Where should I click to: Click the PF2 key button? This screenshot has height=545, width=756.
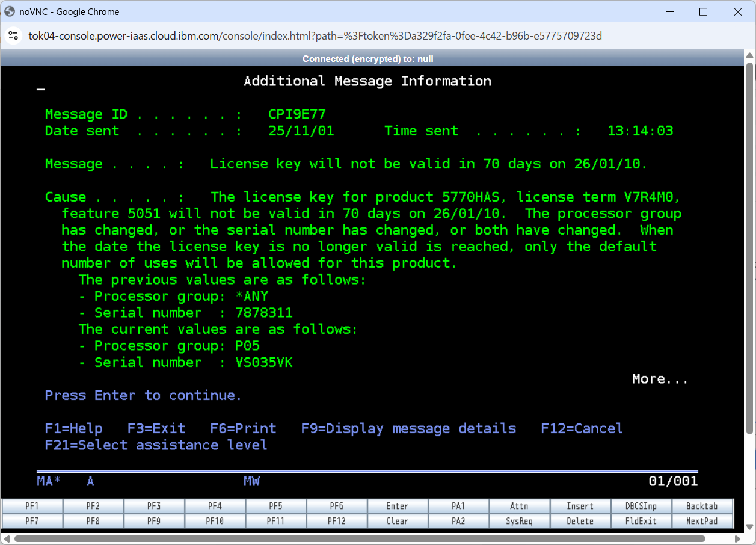coord(93,506)
